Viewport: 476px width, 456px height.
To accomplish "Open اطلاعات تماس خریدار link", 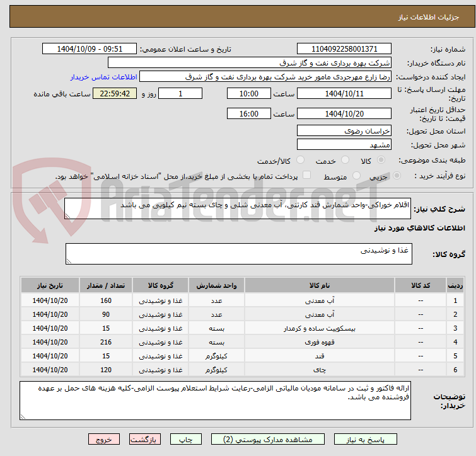I will (x=104, y=77).
